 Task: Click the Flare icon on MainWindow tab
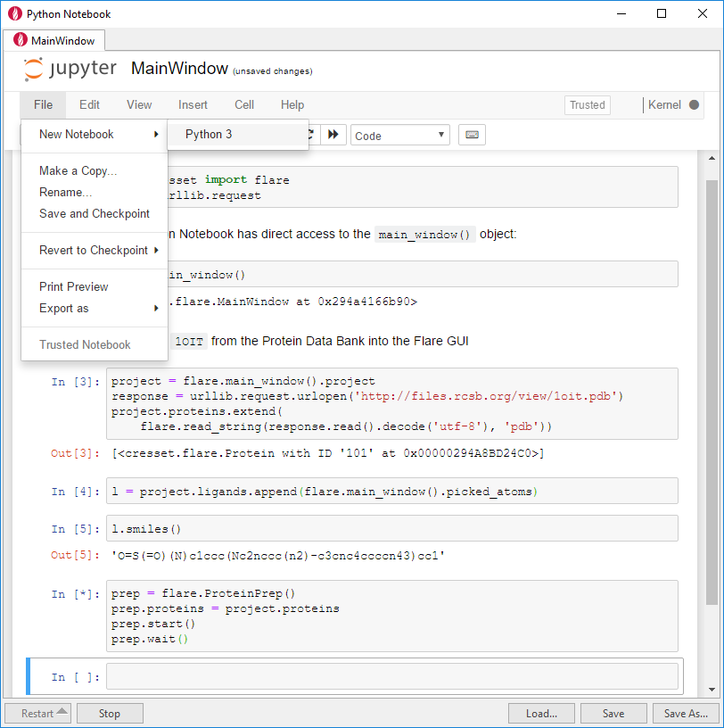click(x=20, y=40)
